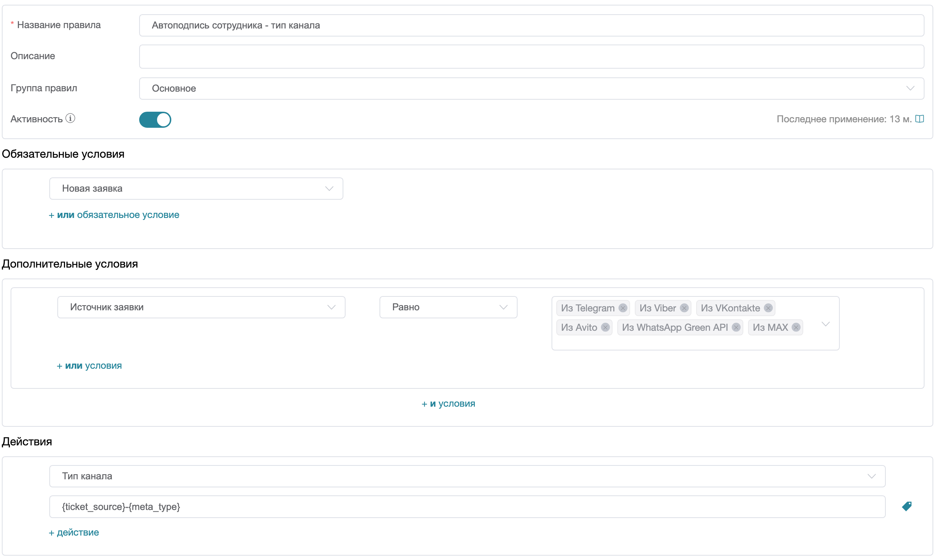Screen dimensions: 938x560
Task: Open the last application log book icon
Action: pos(920,119)
